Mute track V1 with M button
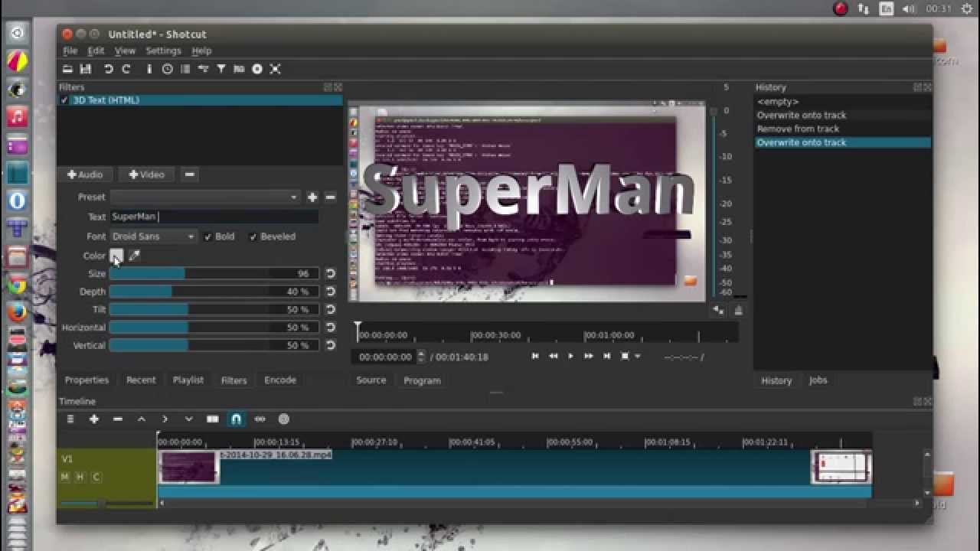This screenshot has width=980, height=551. [x=65, y=477]
